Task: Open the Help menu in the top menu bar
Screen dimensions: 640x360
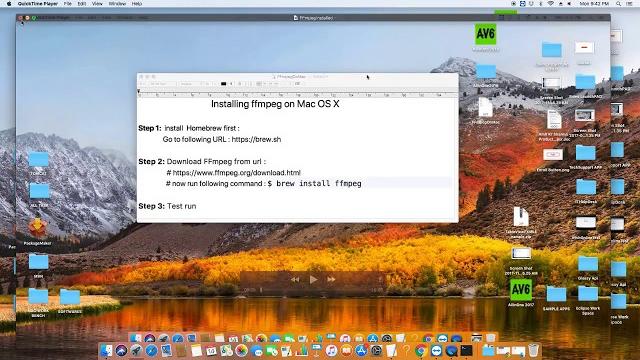Action: click(137, 3)
